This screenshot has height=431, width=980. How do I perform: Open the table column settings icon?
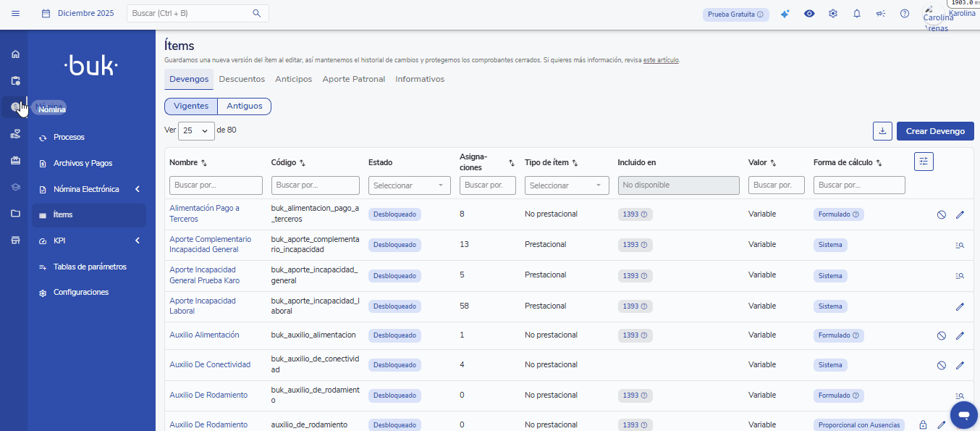coord(924,162)
